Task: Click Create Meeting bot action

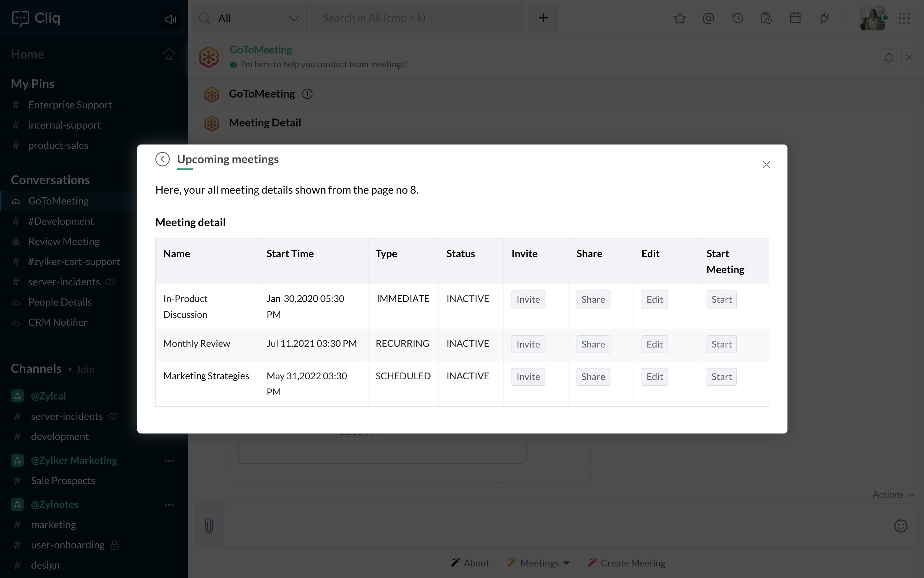Action: [x=626, y=563]
